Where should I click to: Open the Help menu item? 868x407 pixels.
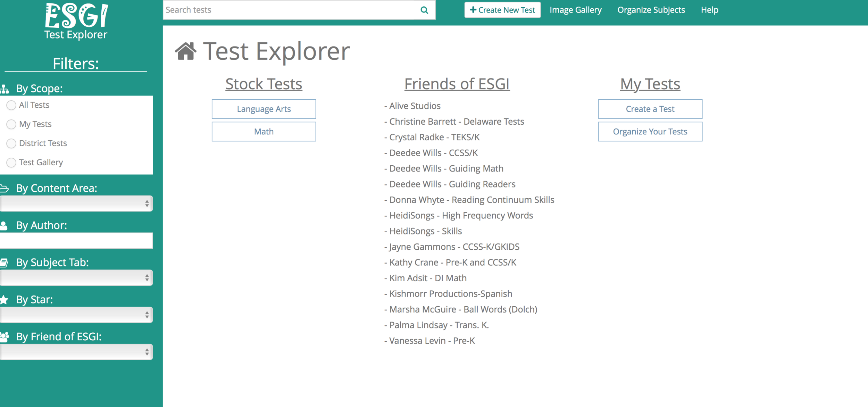709,10
